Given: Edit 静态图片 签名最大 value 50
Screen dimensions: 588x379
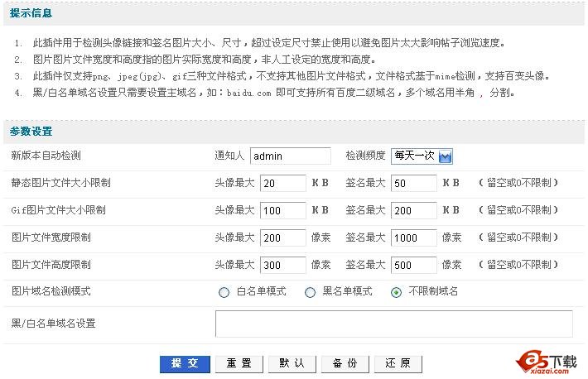Looking at the screenshot, I should pos(413,184).
